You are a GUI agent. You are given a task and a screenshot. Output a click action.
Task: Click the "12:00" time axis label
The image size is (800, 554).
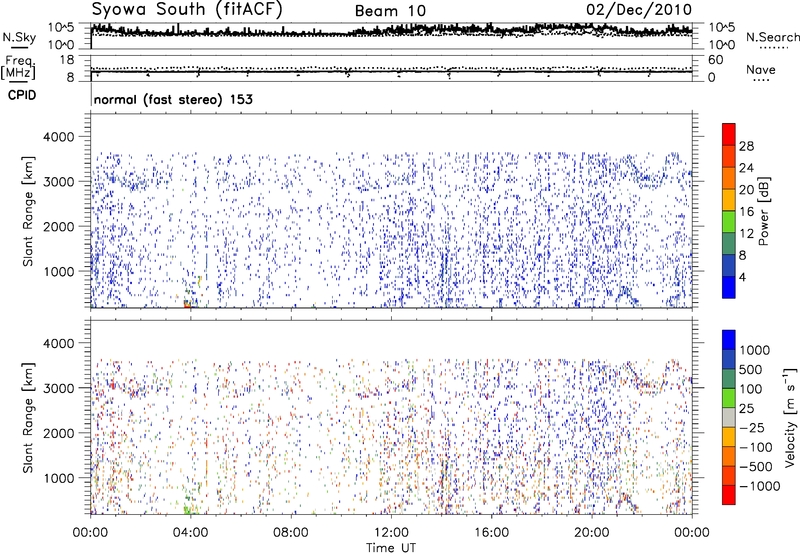coord(391,533)
